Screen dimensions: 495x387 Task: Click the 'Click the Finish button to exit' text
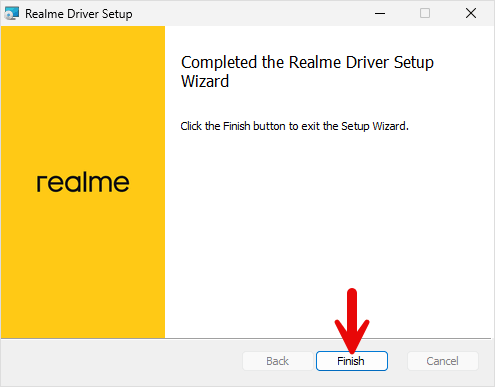[x=295, y=126]
